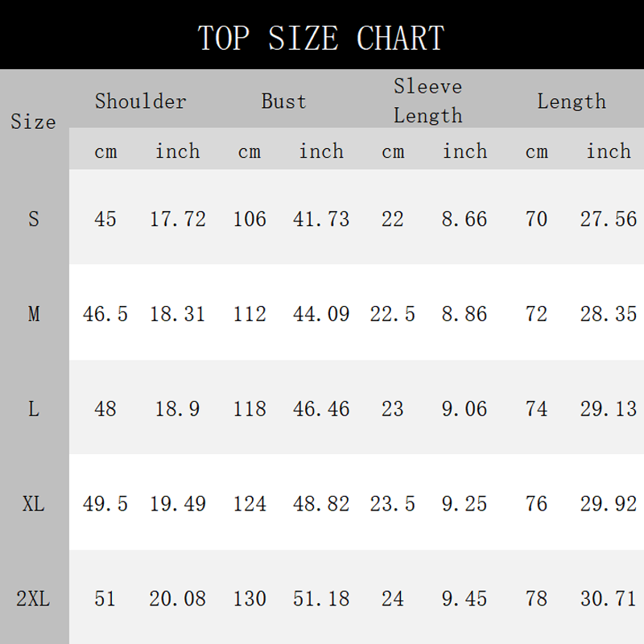Select the Bust column header

pyautogui.click(x=284, y=101)
